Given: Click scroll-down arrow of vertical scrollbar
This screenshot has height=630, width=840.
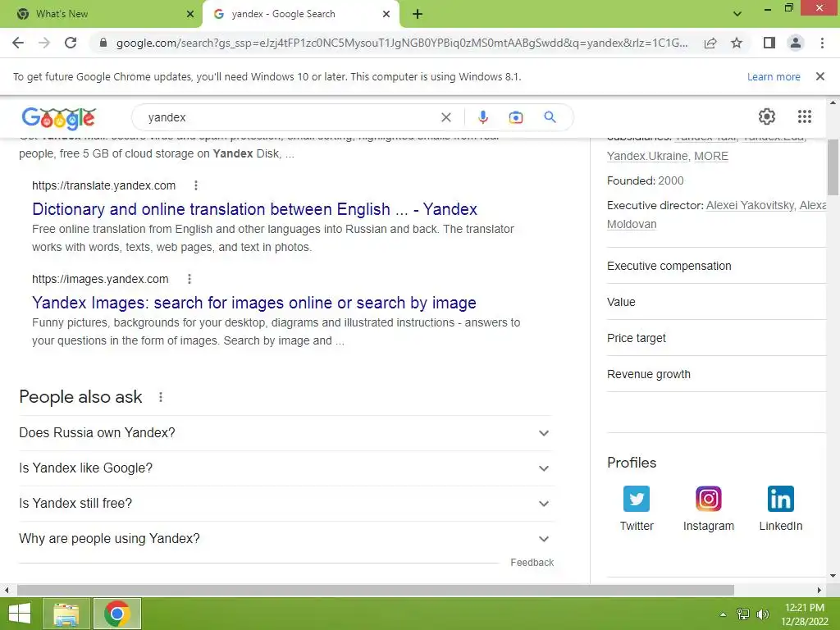Looking at the screenshot, I should click(833, 576).
